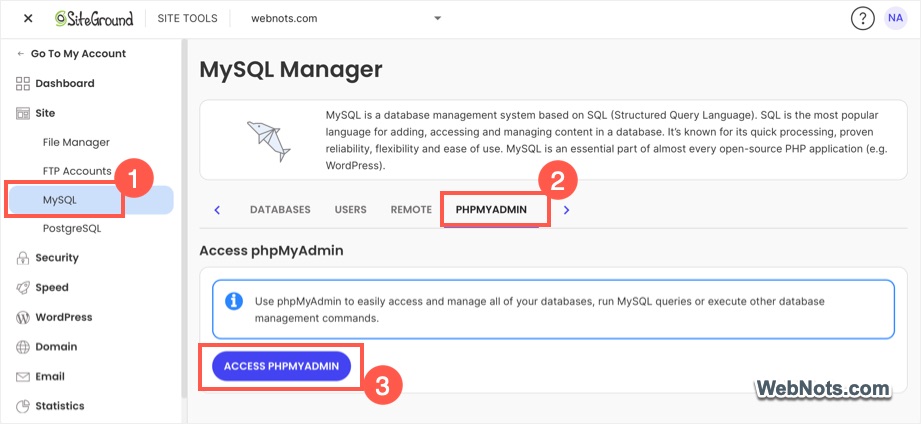The image size is (921, 424).
Task: Expand the Email section
Action: tap(50, 376)
